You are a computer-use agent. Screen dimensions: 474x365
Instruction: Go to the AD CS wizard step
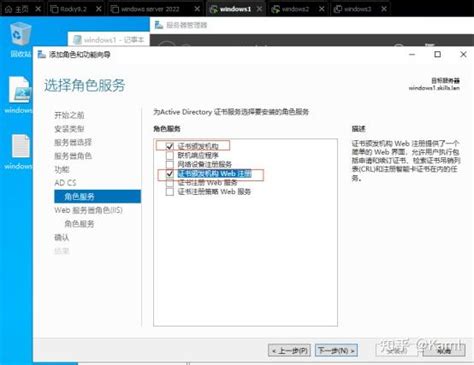pos(65,183)
